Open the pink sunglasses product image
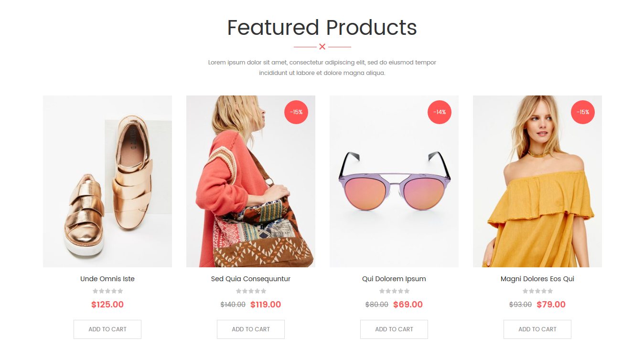The height and width of the screenshot is (348, 644). pyautogui.click(x=394, y=181)
